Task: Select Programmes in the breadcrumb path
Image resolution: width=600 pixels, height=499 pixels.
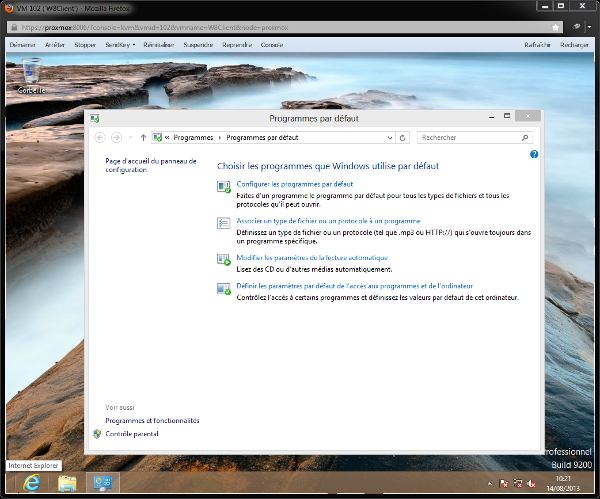Action: click(193, 137)
